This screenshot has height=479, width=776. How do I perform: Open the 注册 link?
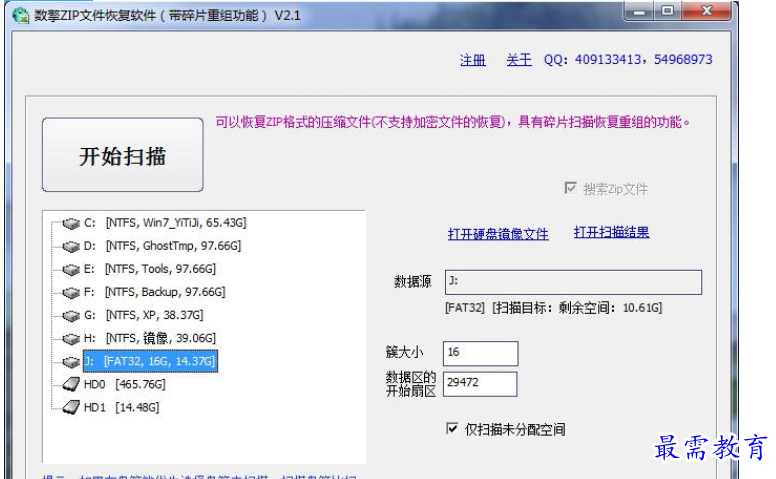point(473,60)
